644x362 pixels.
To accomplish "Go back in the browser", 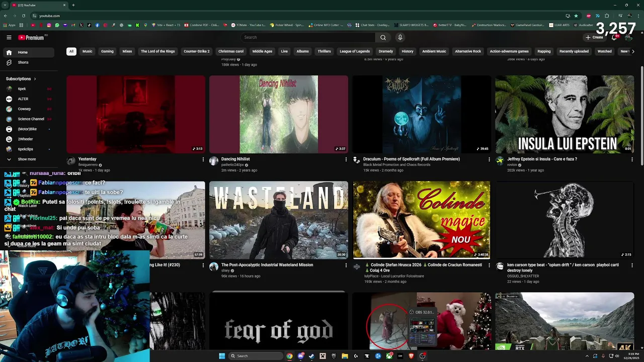I will pyautogui.click(x=6, y=16).
